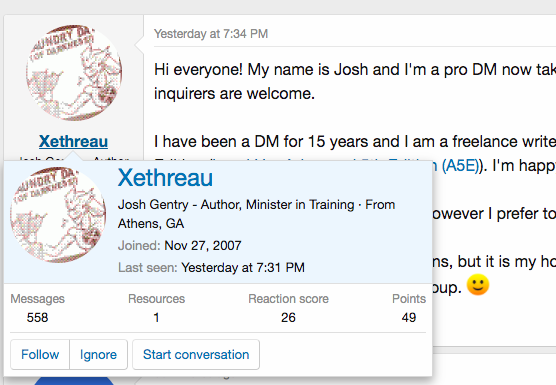
Task: Click the avatar inside the member popup
Action: point(58,215)
